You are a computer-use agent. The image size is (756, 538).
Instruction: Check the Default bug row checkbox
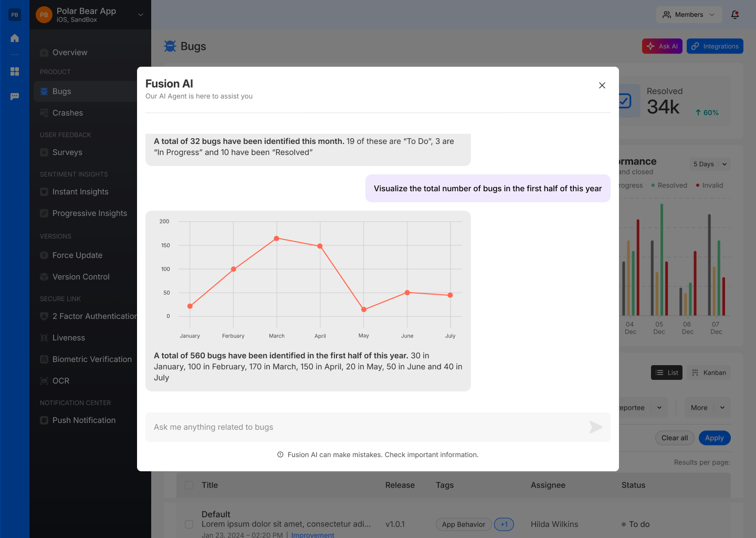pos(189,524)
